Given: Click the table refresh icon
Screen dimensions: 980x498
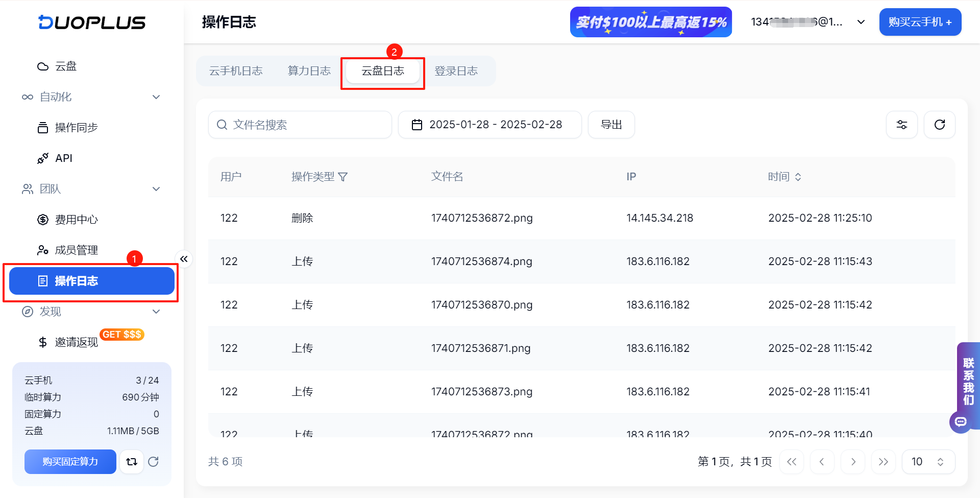Looking at the screenshot, I should [x=939, y=125].
